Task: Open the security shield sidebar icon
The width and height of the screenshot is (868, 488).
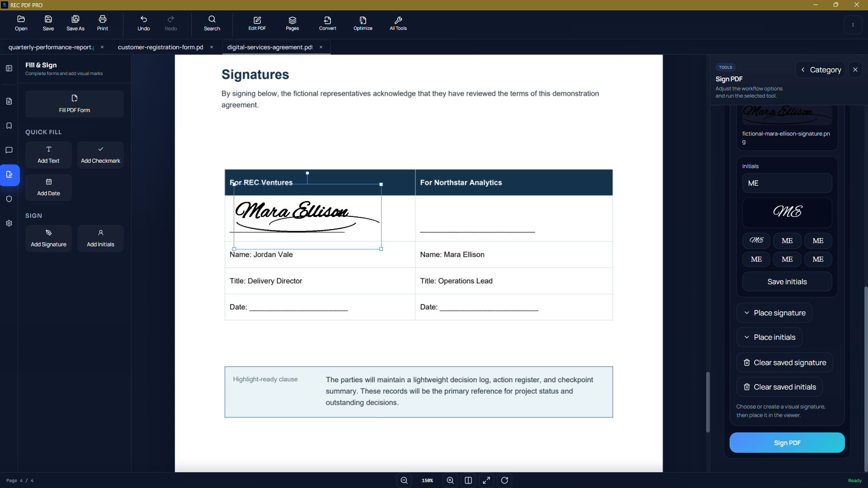Action: coord(9,199)
